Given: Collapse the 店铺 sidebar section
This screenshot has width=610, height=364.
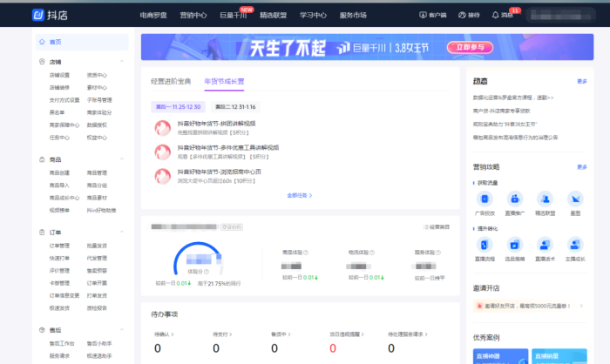Looking at the screenshot, I should pos(122,62).
